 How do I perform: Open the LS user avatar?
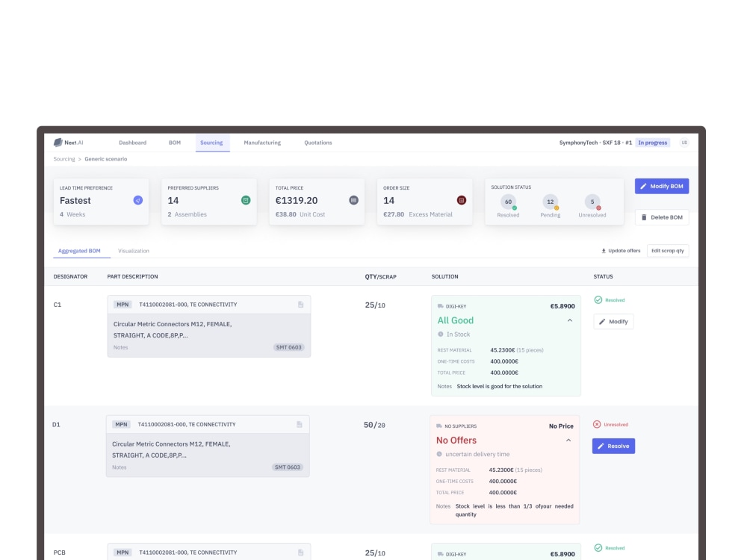point(684,143)
